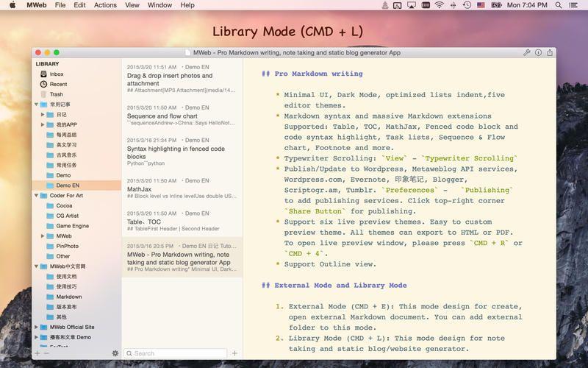Click the sidebar settings gear icon
Screen dimensions: 588x368
pyautogui.click(x=115, y=353)
